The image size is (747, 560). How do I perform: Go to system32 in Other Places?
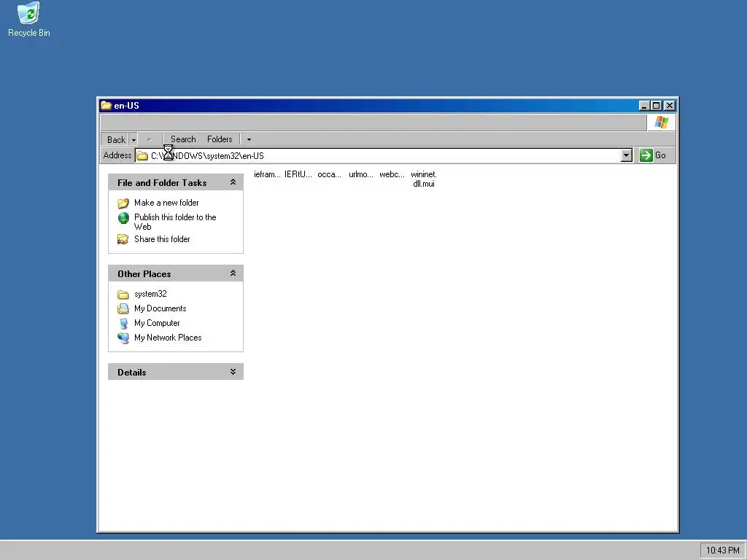[x=150, y=294]
